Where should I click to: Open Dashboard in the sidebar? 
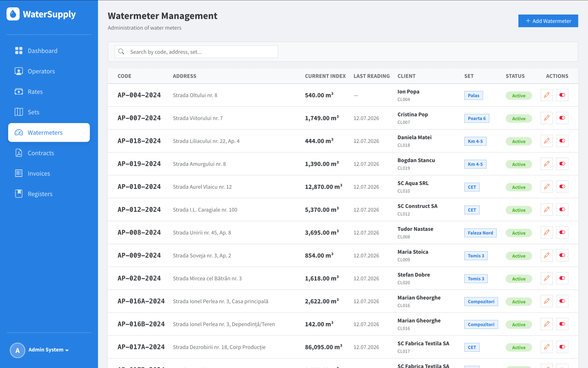tap(49, 51)
